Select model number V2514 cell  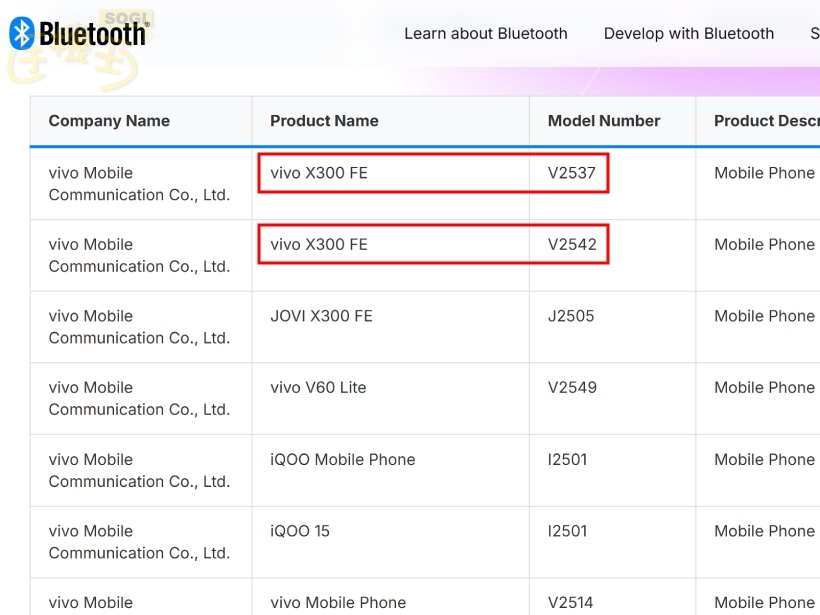(566, 602)
